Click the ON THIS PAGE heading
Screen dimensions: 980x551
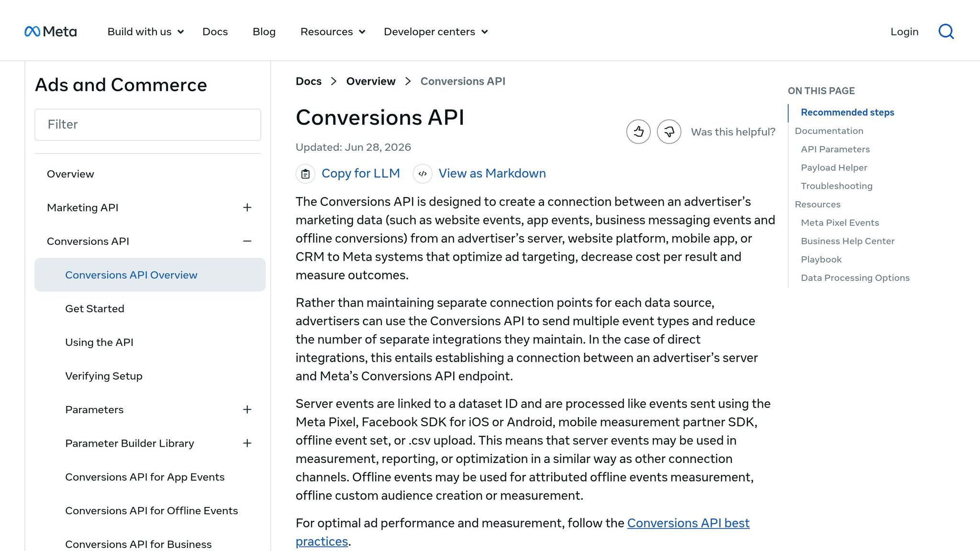coord(821,91)
